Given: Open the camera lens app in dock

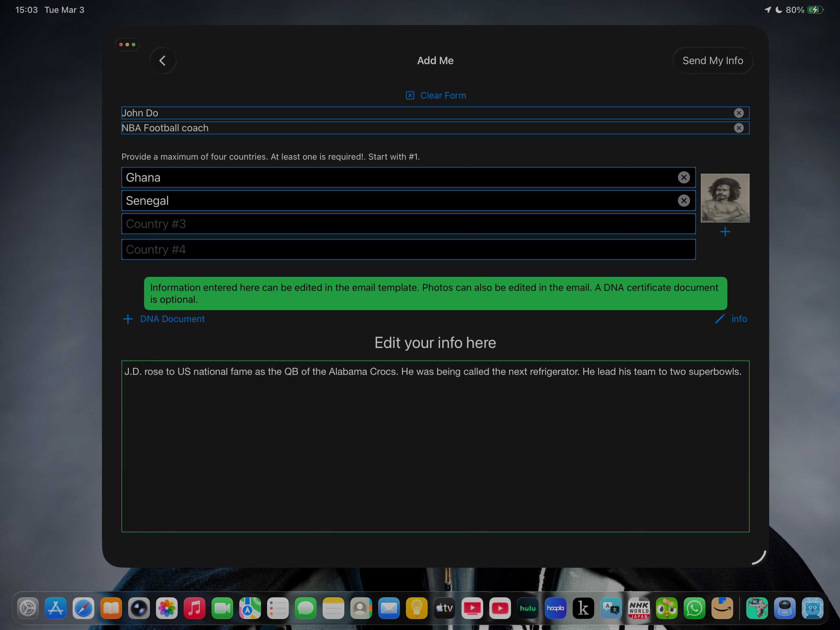Looking at the screenshot, I should (x=139, y=608).
